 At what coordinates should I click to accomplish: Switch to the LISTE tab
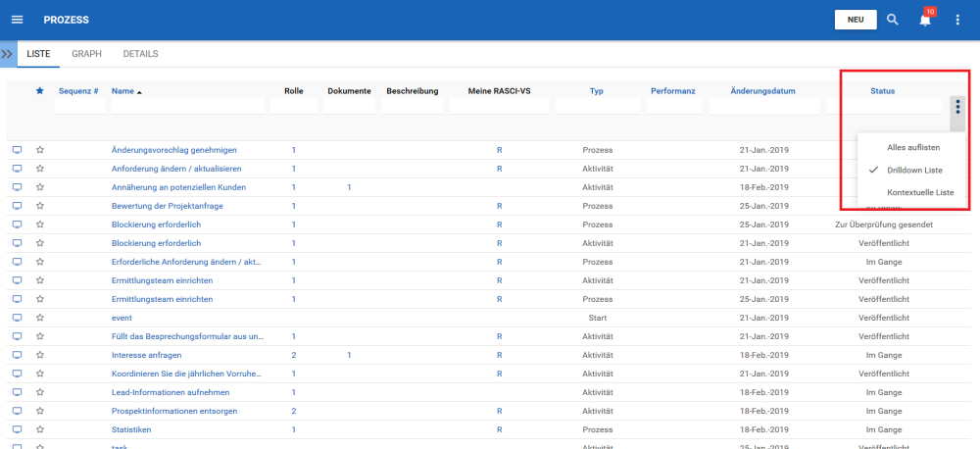click(x=38, y=54)
